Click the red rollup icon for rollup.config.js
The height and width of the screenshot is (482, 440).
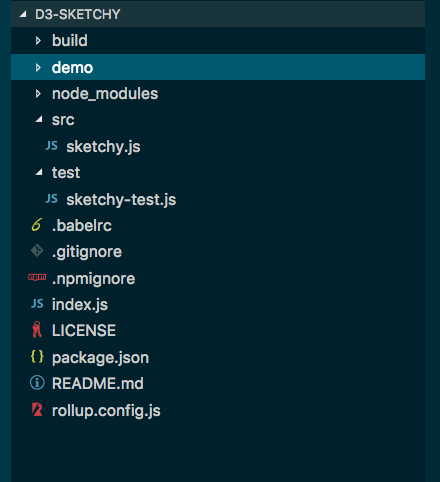pyautogui.click(x=37, y=409)
